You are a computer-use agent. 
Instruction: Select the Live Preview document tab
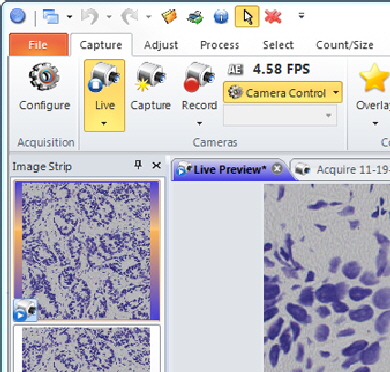tap(229, 170)
